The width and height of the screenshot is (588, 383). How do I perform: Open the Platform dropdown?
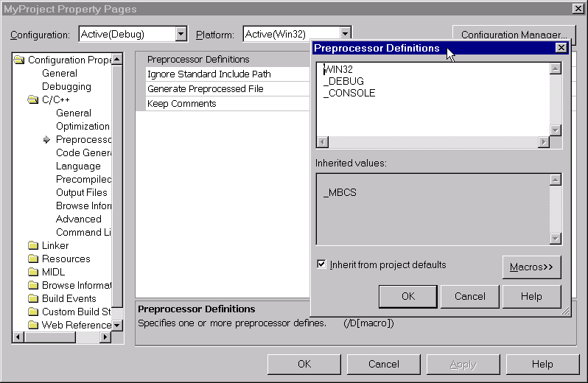[x=344, y=34]
